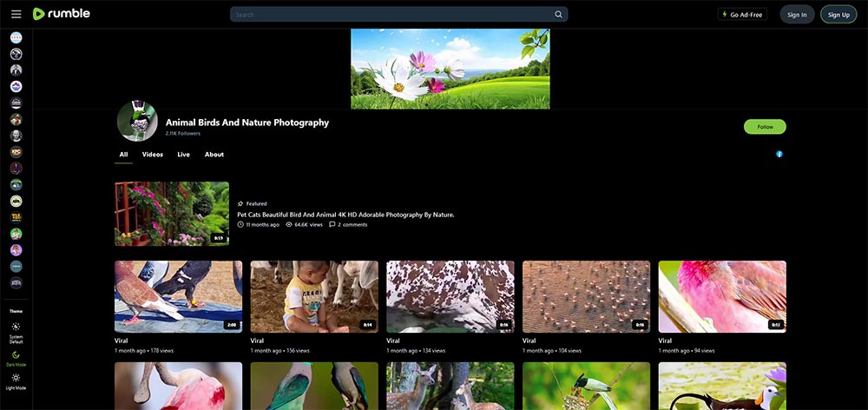Click '1 month ago • 94 views' text
Image resolution: width=868 pixels, height=410 pixels.
click(x=687, y=351)
